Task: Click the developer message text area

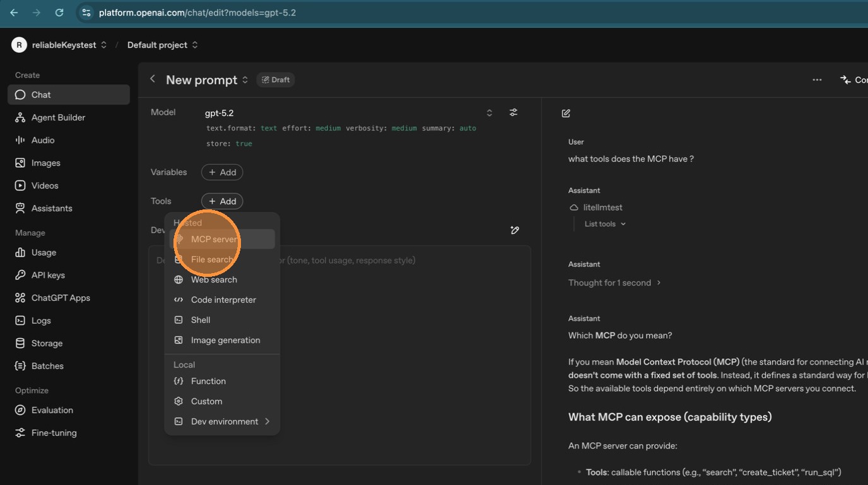Action: point(339,355)
